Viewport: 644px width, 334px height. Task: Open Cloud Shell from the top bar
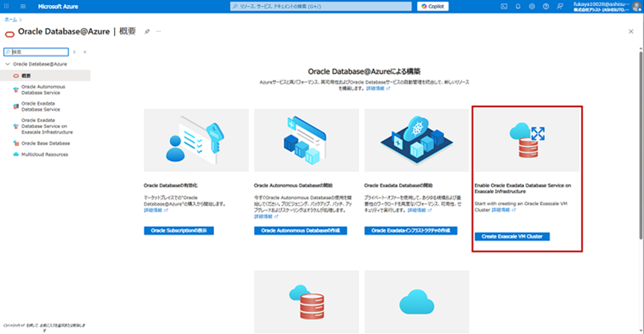504,6
